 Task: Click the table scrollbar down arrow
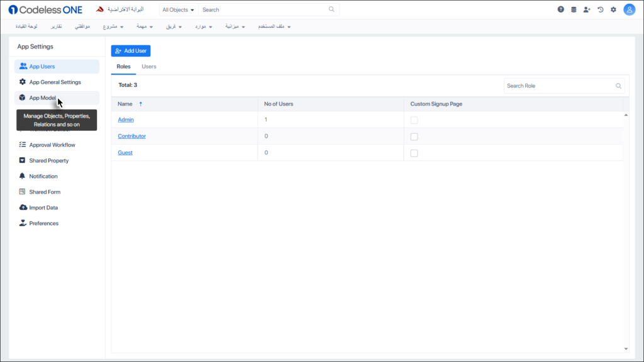coord(626,349)
